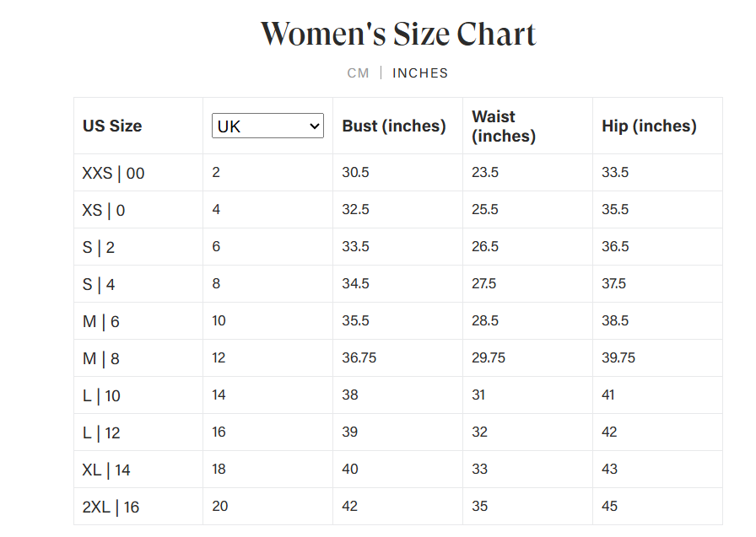756x537 pixels.
Task: Click the 45 hip measurement for 2XL
Action: coord(609,506)
